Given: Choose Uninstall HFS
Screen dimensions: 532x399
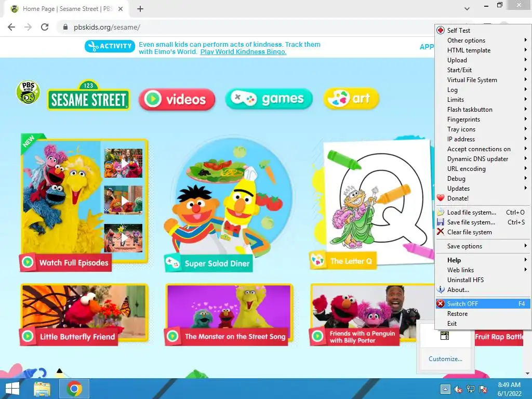Looking at the screenshot, I should pos(483,280).
